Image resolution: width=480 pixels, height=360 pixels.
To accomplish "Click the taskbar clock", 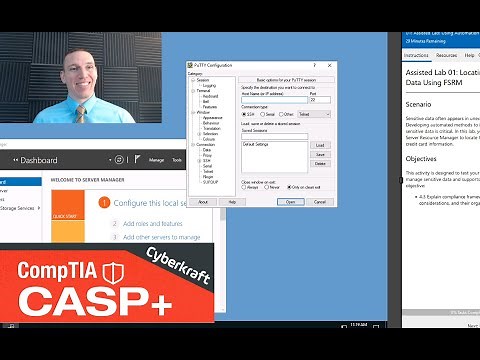I will [359, 324].
